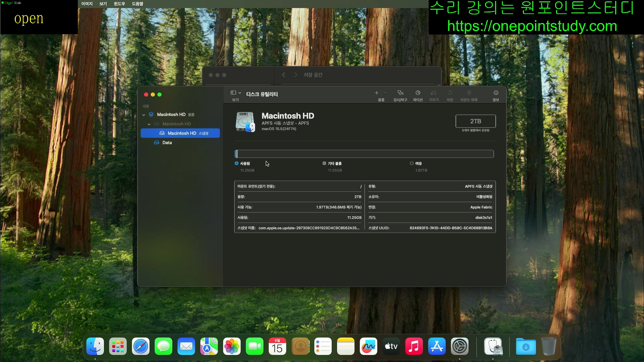The height and width of the screenshot is (362, 644).
Task: Click the Erase toolbar icon
Action: tap(434, 93)
